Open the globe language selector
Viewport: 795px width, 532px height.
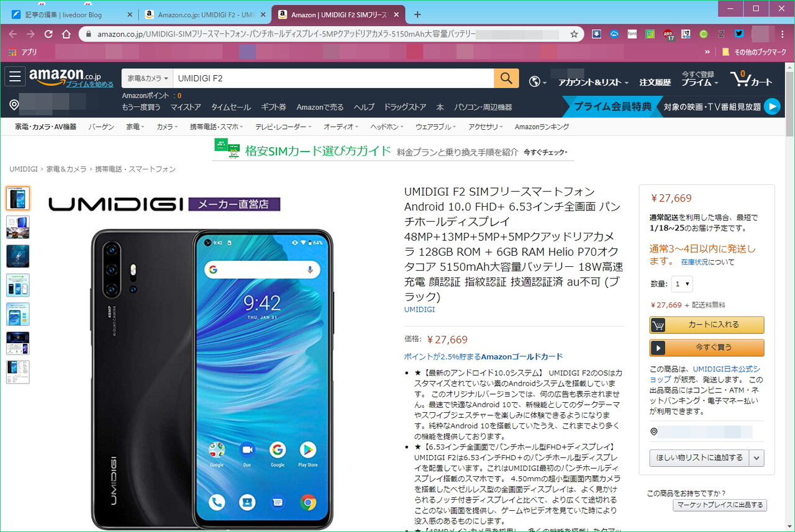coord(537,82)
